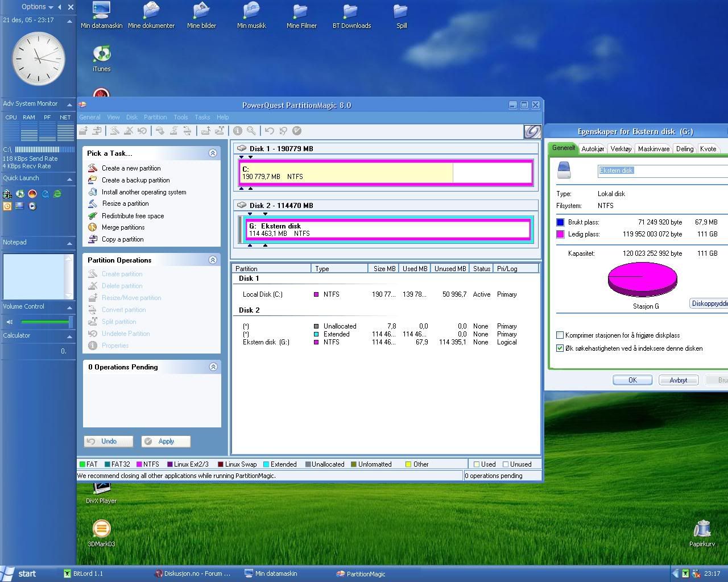Expand the Calculator sidebar section
The width and height of the screenshot is (728, 582).
click(x=70, y=336)
